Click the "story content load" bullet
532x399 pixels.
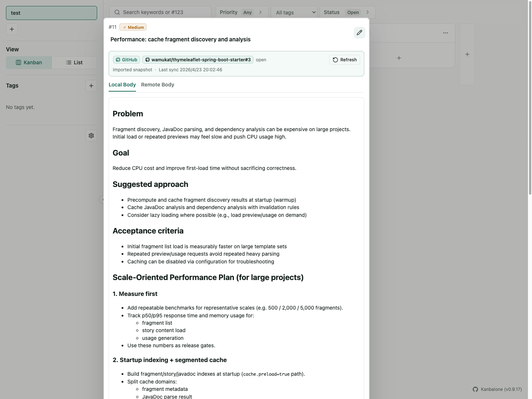(x=164, y=331)
